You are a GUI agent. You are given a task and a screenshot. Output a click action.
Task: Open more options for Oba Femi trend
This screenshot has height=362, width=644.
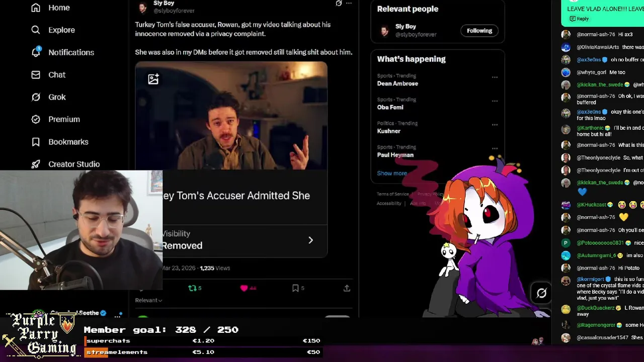(495, 101)
